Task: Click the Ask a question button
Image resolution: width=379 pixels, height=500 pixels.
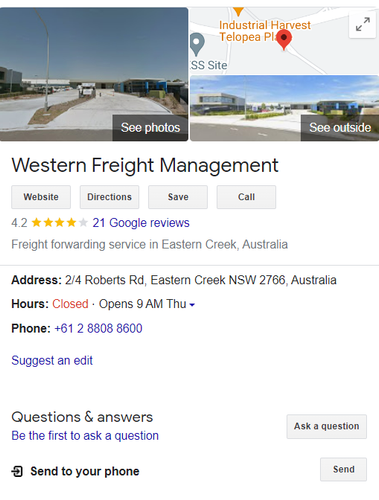Action: pyautogui.click(x=327, y=426)
